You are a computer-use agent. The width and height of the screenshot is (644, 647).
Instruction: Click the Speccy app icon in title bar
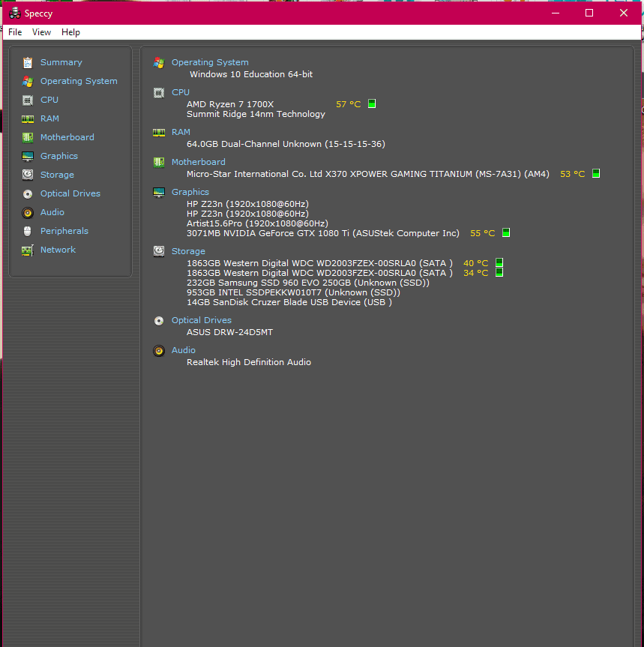point(15,13)
